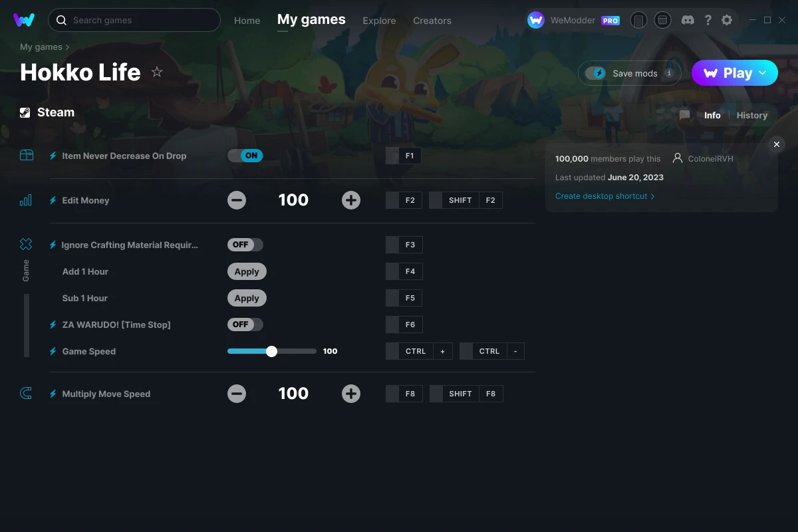Open the comments chat bubble icon
Image resolution: width=798 pixels, height=532 pixels.
(684, 115)
